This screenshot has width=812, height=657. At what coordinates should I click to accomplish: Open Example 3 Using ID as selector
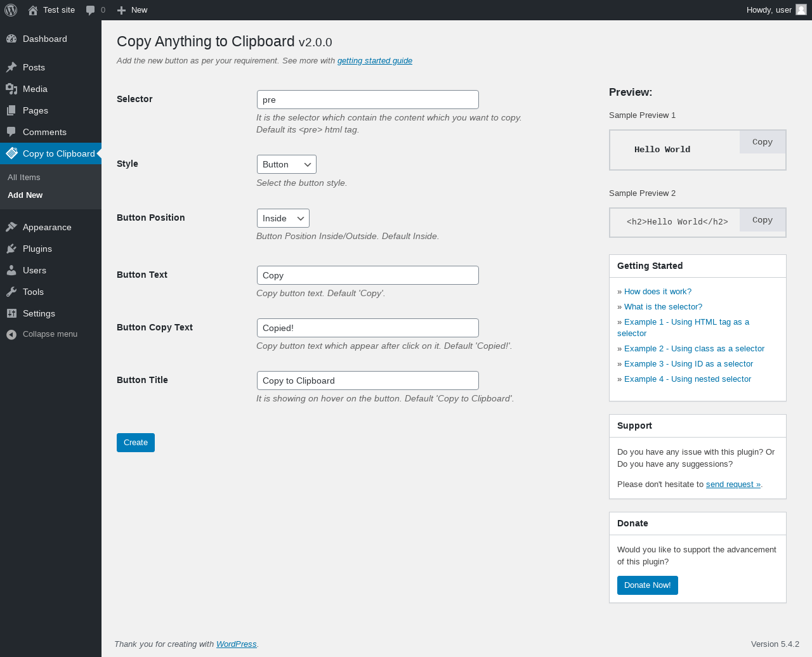(688, 364)
